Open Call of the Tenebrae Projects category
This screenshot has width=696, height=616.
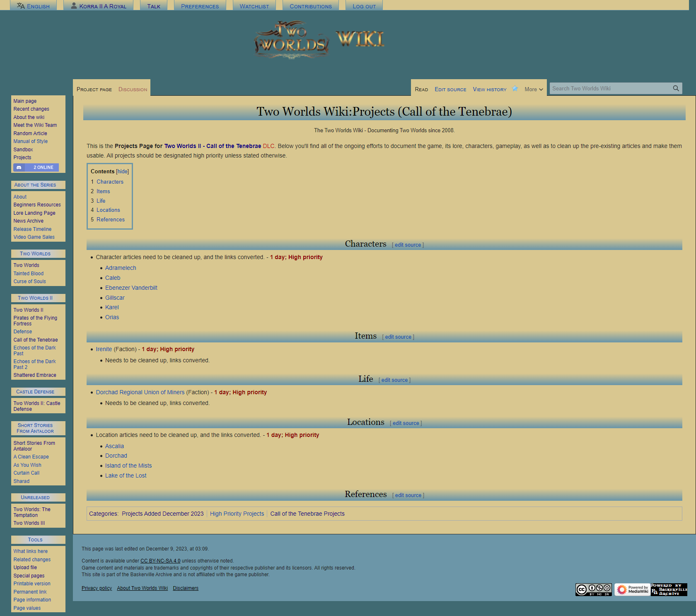pyautogui.click(x=307, y=514)
